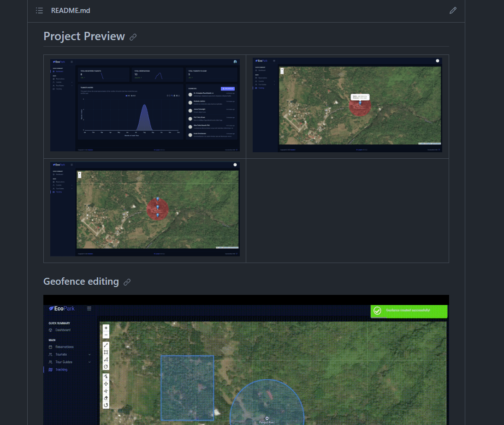Open the Reservations sidebar item
Screen dimensions: 504x425
[x=64, y=347]
